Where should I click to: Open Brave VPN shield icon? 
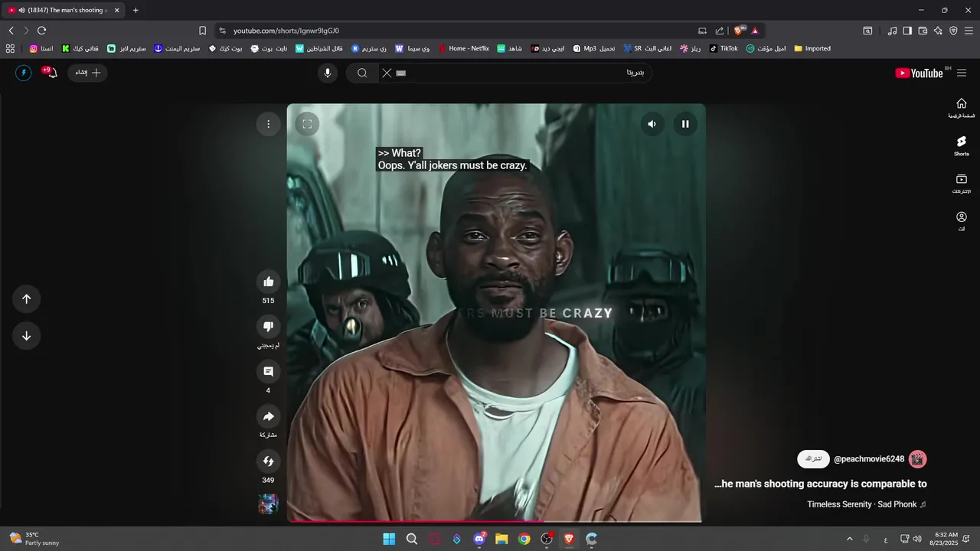click(x=953, y=31)
